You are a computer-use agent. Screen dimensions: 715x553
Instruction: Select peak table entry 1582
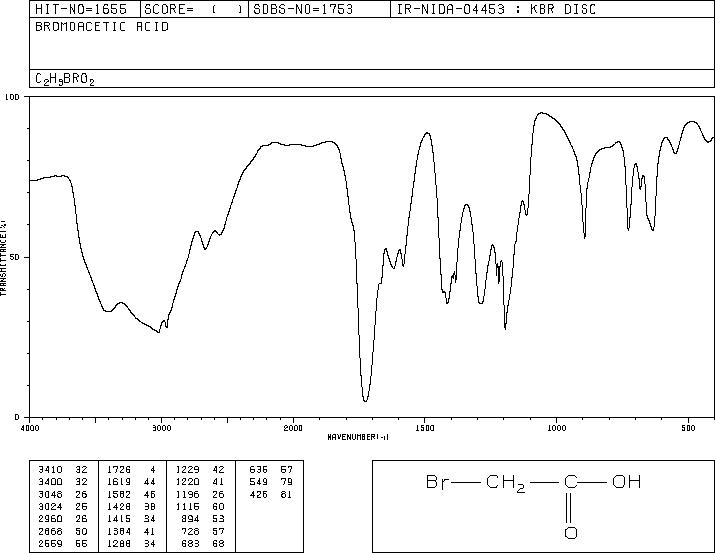[119, 494]
